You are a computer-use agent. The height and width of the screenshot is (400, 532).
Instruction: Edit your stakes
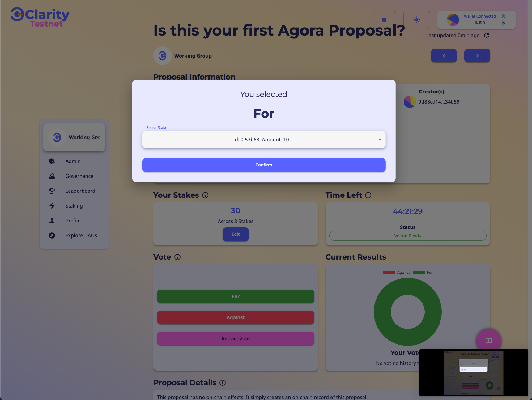click(x=236, y=234)
